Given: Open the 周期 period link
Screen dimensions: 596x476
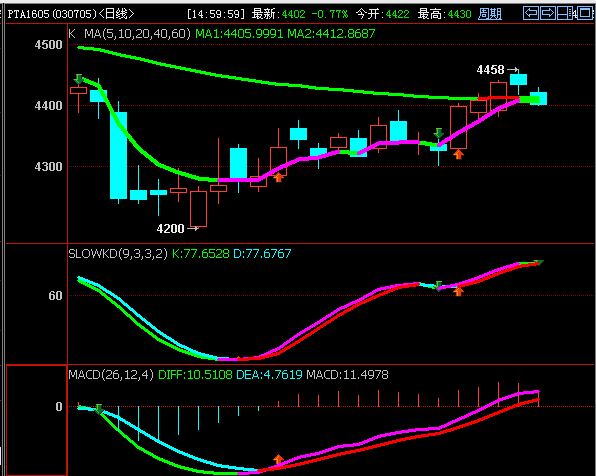Looking at the screenshot, I should coord(490,14).
